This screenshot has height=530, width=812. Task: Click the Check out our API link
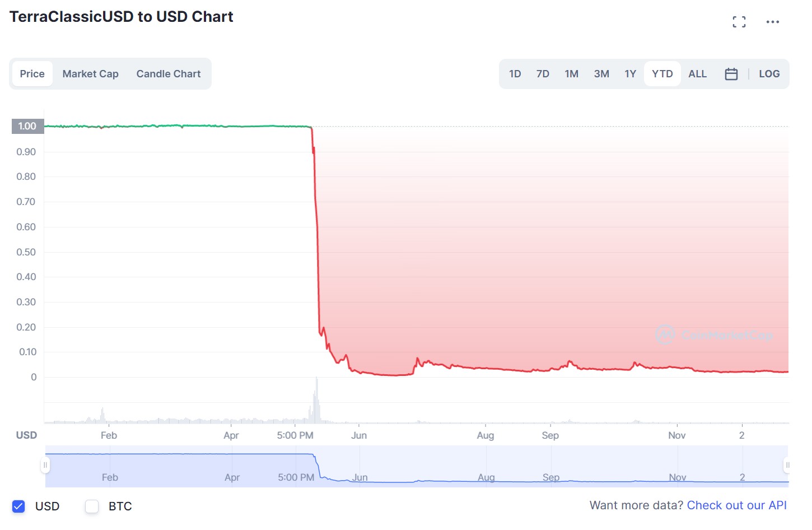click(x=736, y=505)
